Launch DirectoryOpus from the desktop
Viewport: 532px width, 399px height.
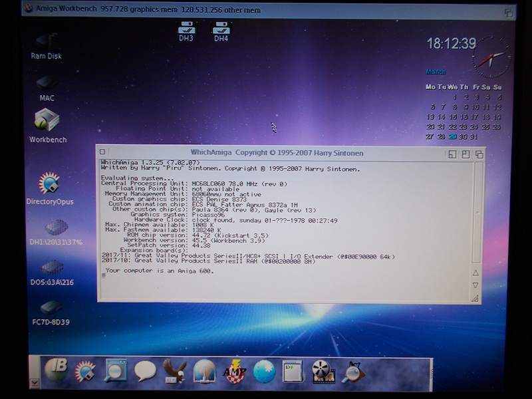49,184
